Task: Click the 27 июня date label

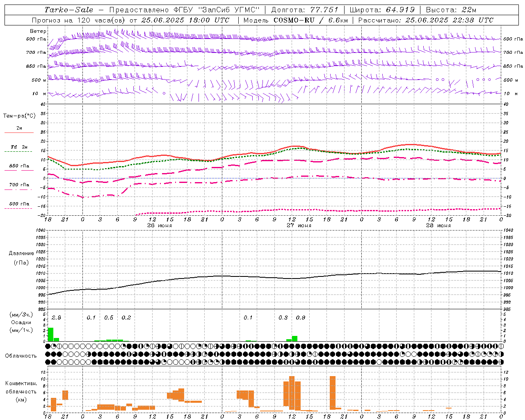Action: pyautogui.click(x=299, y=226)
